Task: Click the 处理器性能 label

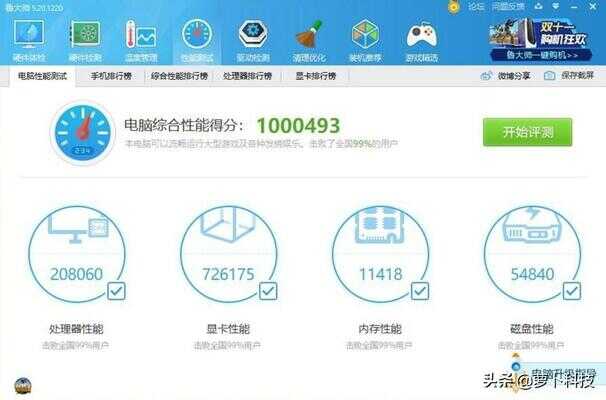Action: (76, 329)
